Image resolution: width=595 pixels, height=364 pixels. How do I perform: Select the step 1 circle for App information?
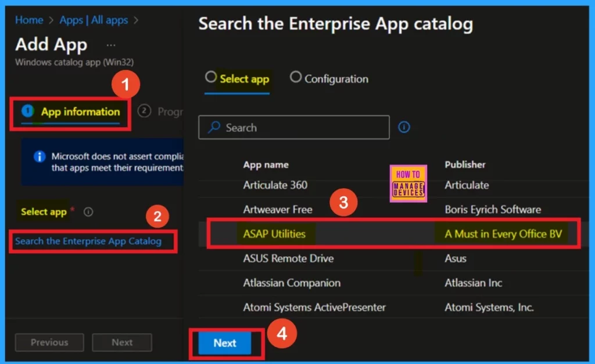pyautogui.click(x=27, y=111)
